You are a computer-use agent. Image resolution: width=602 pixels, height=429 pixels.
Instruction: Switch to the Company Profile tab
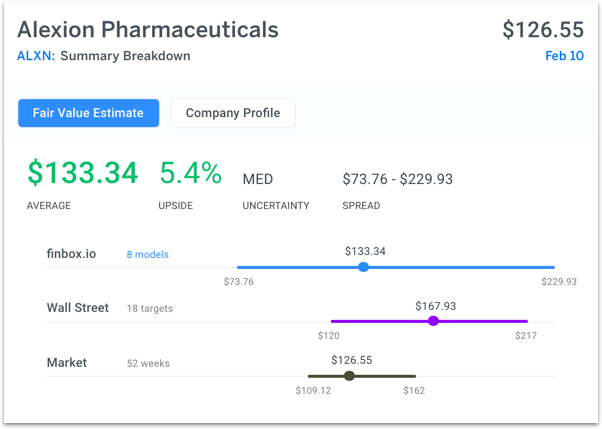coord(233,113)
